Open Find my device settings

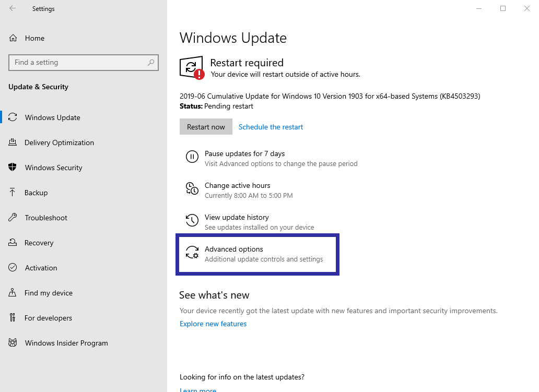pyautogui.click(x=49, y=293)
